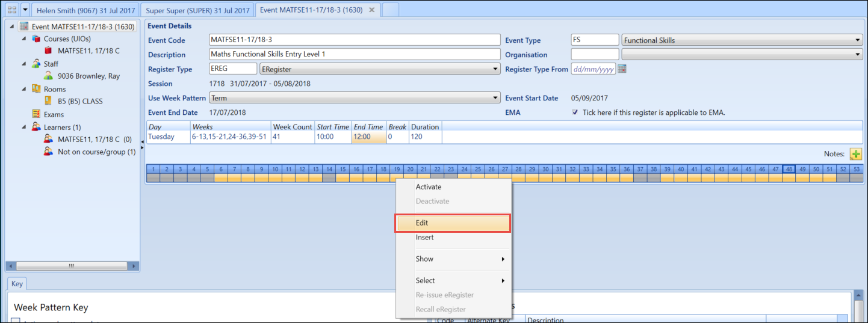868x323 pixels.
Task: Click the tab list grid icon
Action: 11,10
